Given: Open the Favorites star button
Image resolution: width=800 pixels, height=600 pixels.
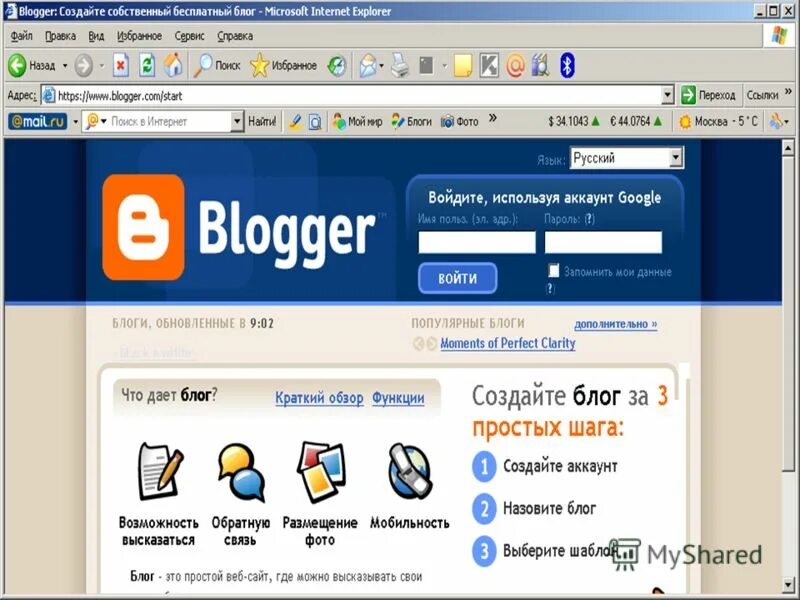Looking at the screenshot, I should 284,65.
